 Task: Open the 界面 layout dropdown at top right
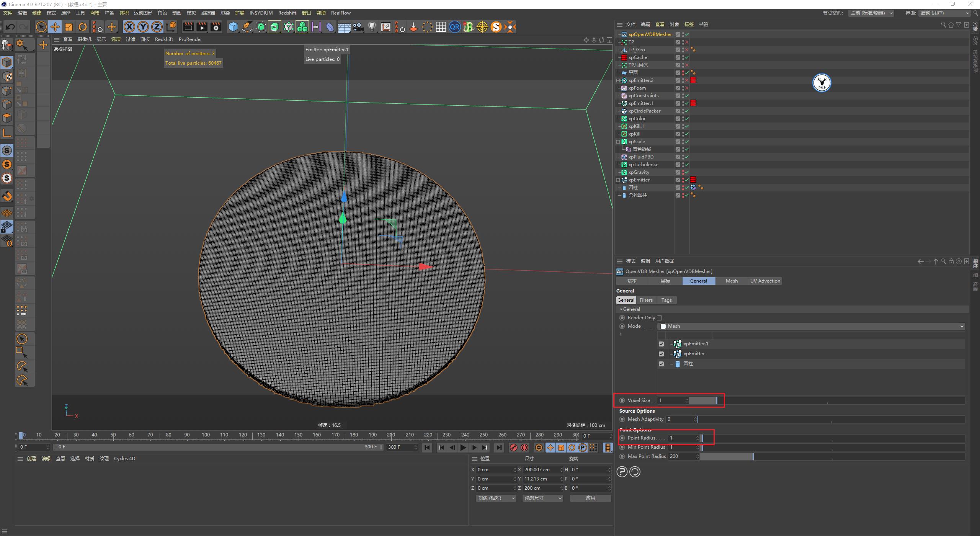pos(944,13)
